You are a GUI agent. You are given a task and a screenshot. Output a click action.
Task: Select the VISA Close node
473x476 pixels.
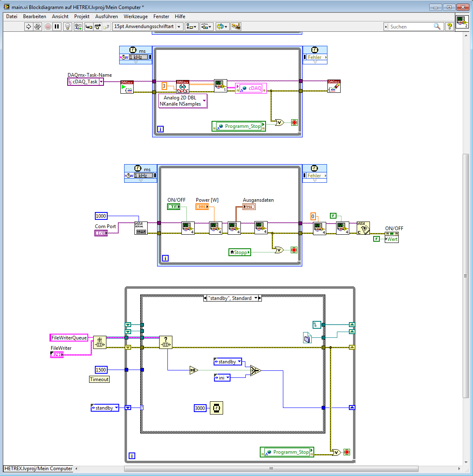tap(363, 228)
